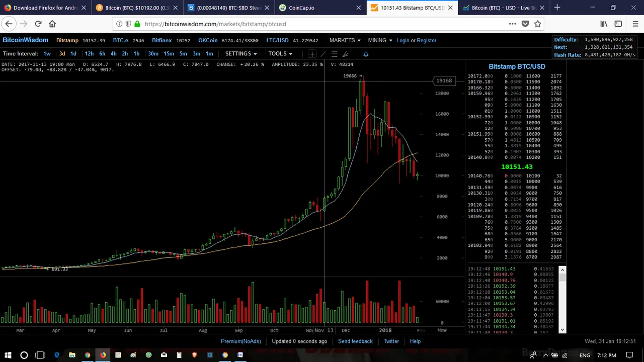Set time interval to 2h
644x362 pixels.
click(124, 54)
